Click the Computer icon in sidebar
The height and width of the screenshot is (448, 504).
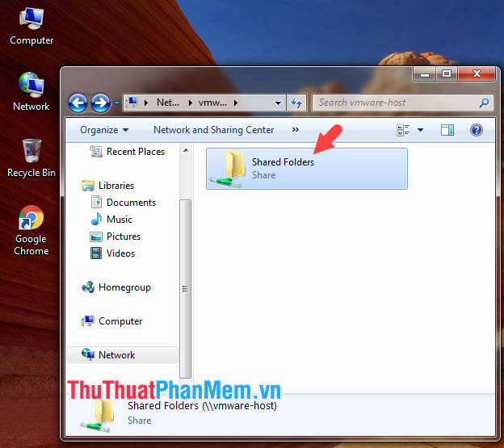coord(87,320)
